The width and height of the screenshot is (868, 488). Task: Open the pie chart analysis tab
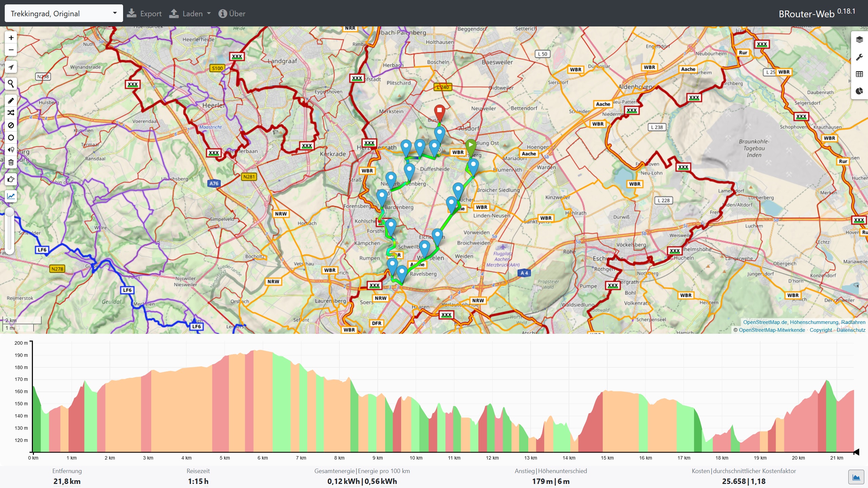(x=859, y=91)
